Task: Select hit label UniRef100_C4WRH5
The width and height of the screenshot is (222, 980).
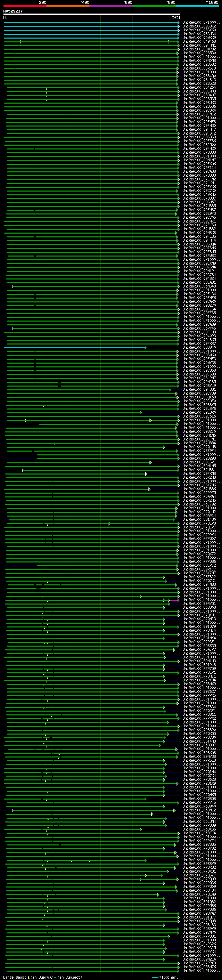Action: pyautogui.click(x=199, y=194)
